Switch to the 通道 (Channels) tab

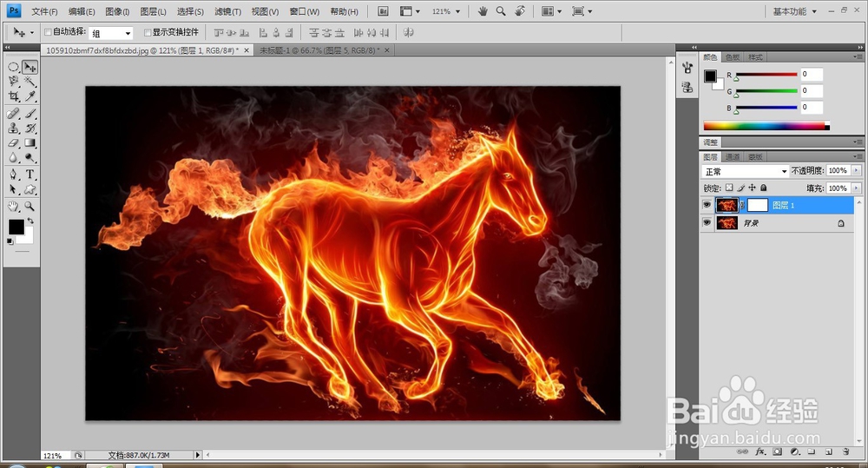tap(733, 157)
